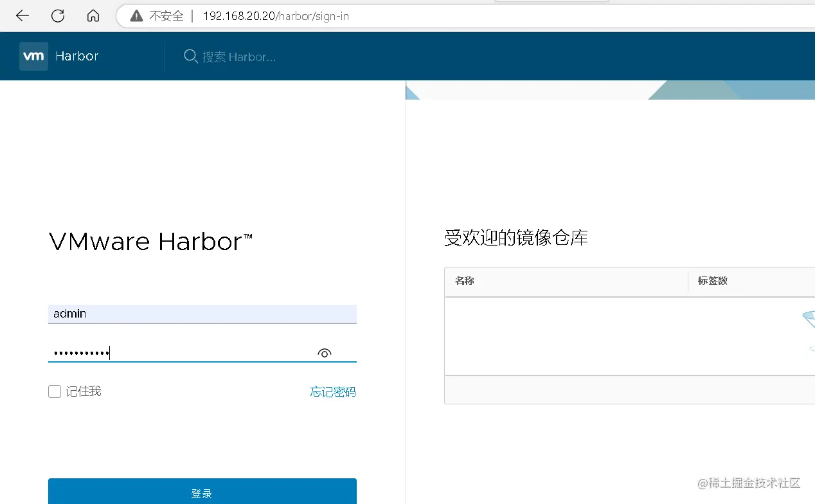Go back with the browser back arrow
This screenshot has height=504, width=815.
point(22,16)
